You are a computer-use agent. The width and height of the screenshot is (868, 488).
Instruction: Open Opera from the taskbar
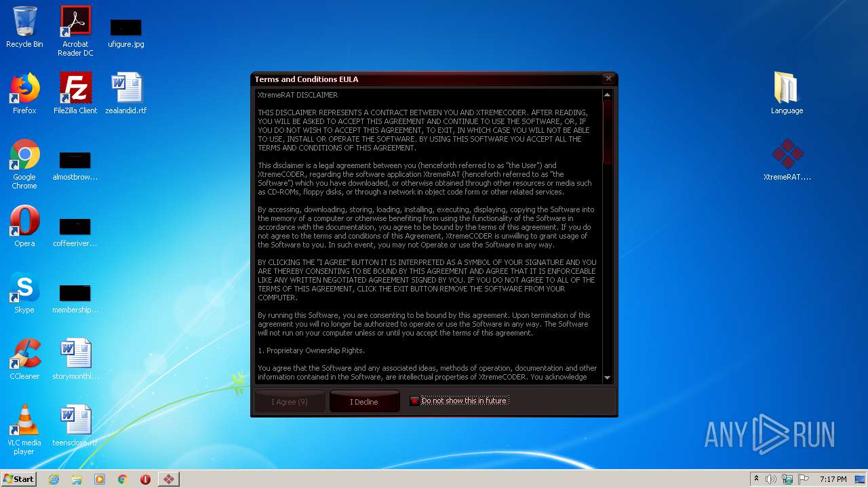pyautogui.click(x=145, y=479)
